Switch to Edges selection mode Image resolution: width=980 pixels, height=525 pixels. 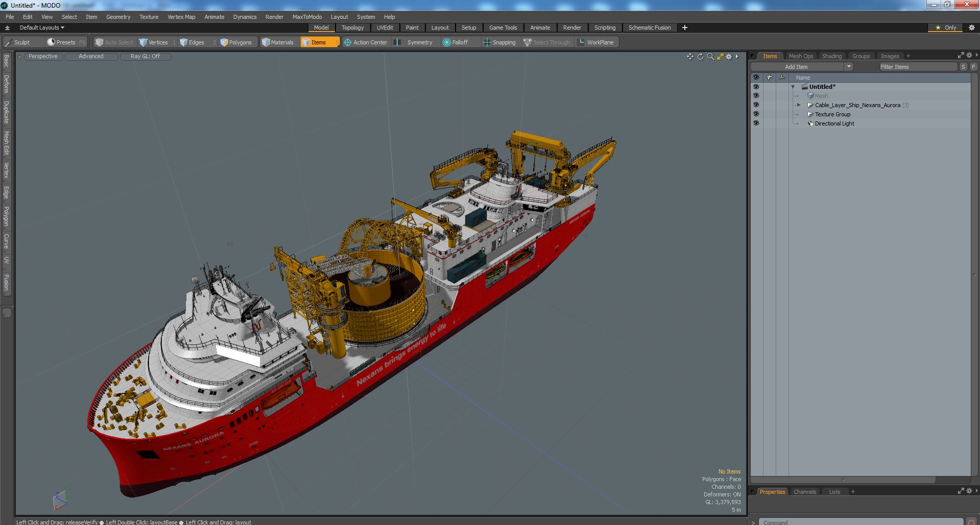click(197, 42)
